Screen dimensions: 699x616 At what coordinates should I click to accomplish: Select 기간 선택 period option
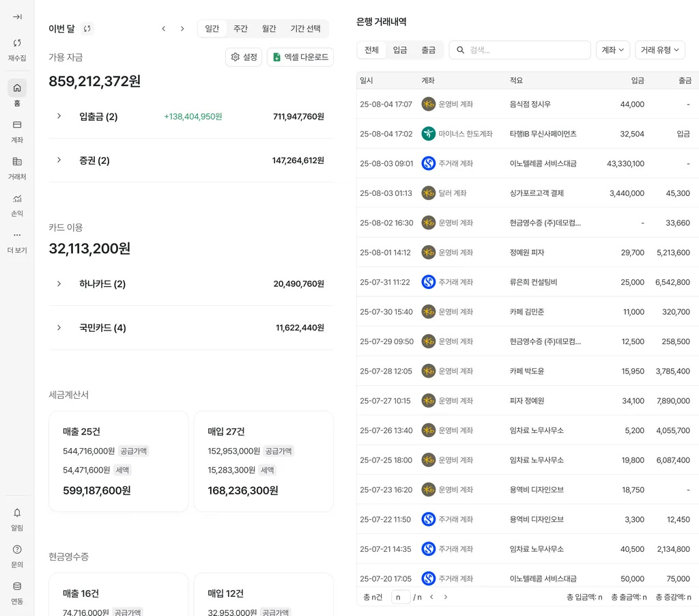[x=305, y=29]
